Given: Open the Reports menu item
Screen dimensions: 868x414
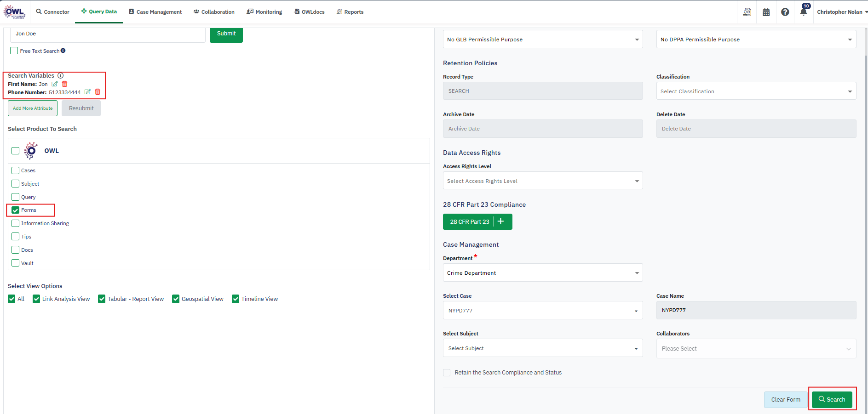Looking at the screenshot, I should pyautogui.click(x=350, y=12).
